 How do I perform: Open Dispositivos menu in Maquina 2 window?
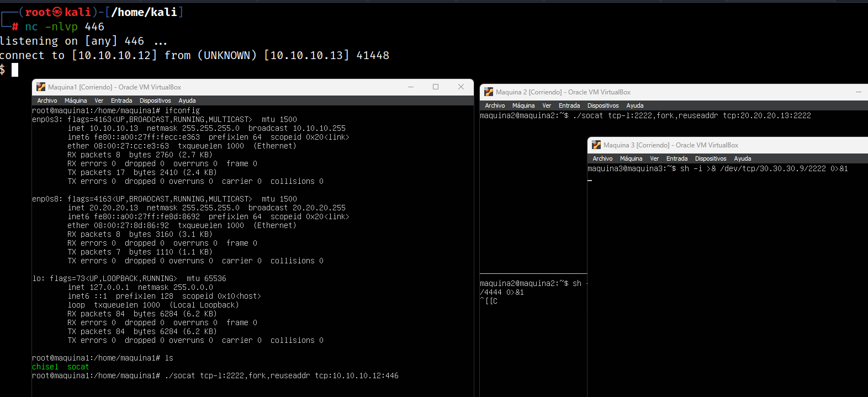603,105
